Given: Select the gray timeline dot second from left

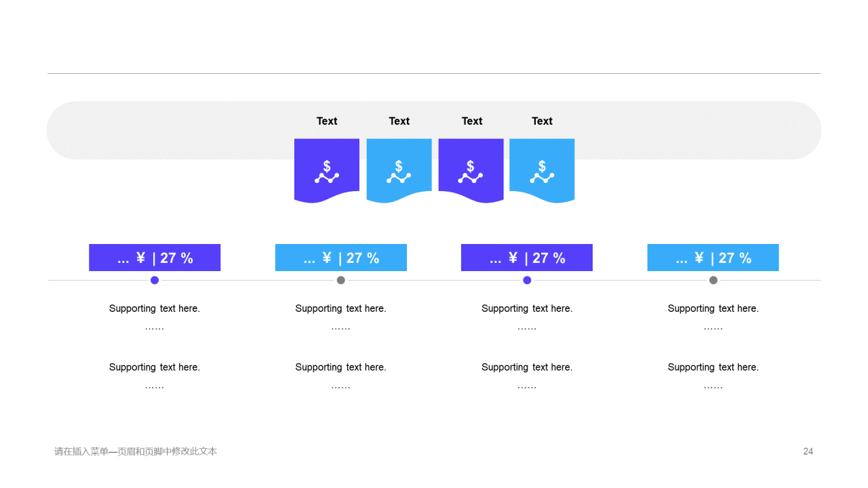Looking at the screenshot, I should (x=341, y=280).
